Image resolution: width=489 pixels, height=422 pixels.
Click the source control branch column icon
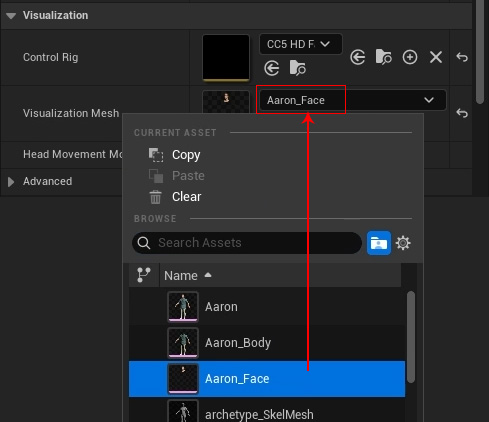click(144, 275)
